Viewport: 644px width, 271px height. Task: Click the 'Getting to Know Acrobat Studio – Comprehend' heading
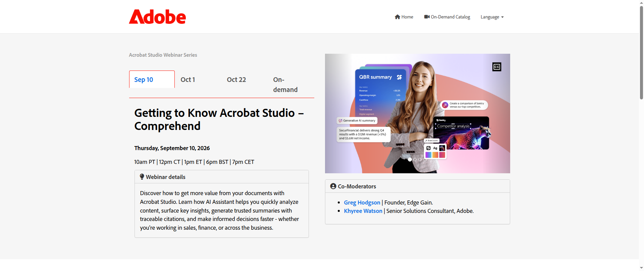point(219,119)
